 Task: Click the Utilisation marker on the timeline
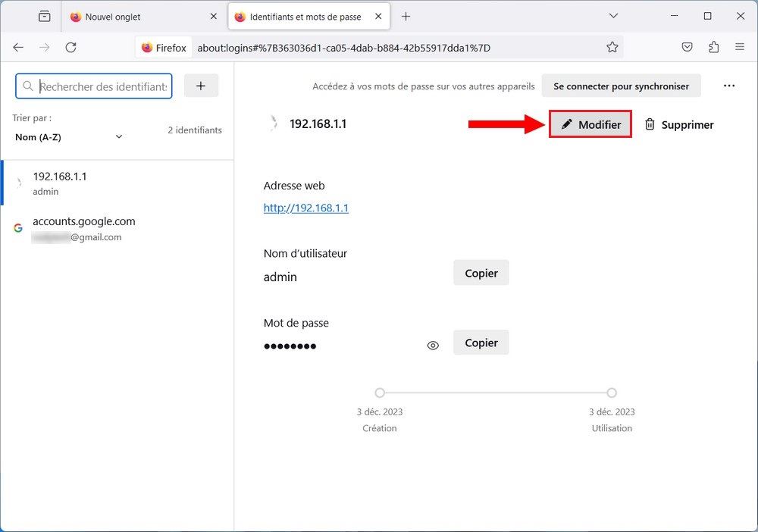(x=611, y=393)
